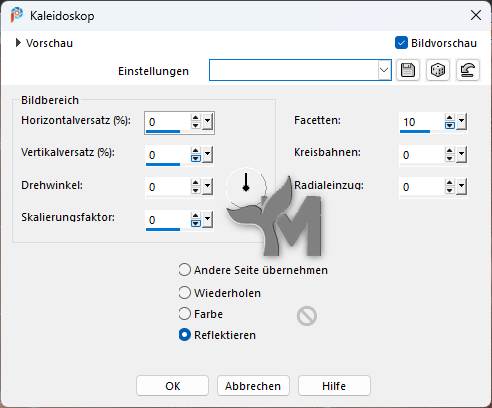Click the Skalierungsfaktor value field
The height and width of the screenshot is (408, 492).
[x=168, y=220]
